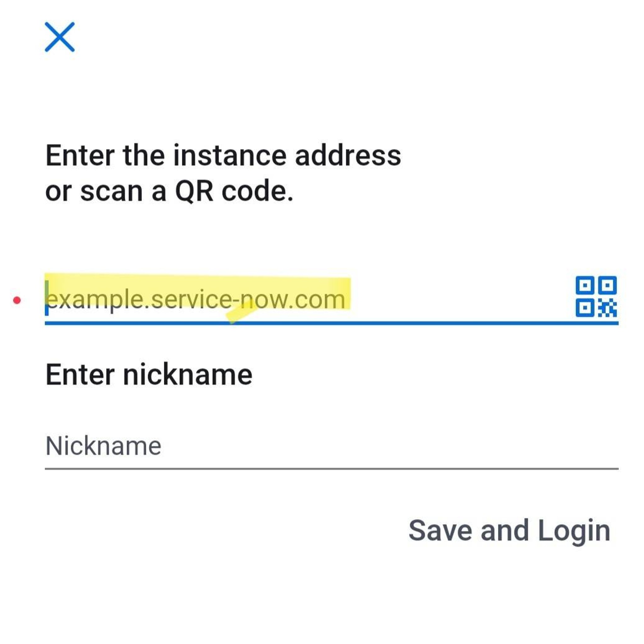Screen dimensions: 644x644
Task: Open the camera scanner via QR icon
Action: [596, 296]
